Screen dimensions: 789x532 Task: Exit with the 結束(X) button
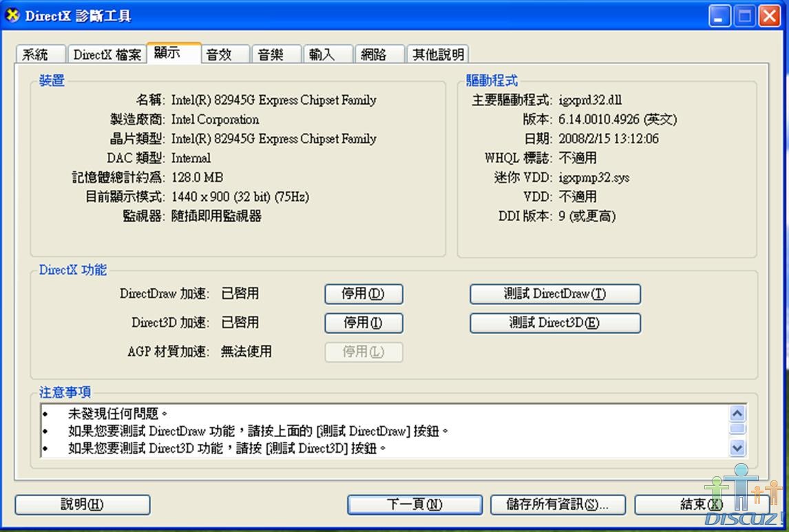pos(702,504)
